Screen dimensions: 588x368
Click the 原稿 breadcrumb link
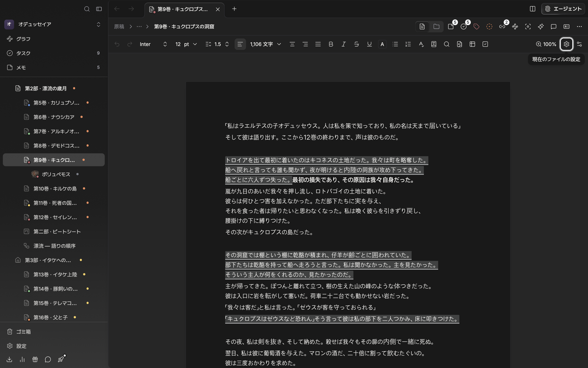pyautogui.click(x=119, y=27)
